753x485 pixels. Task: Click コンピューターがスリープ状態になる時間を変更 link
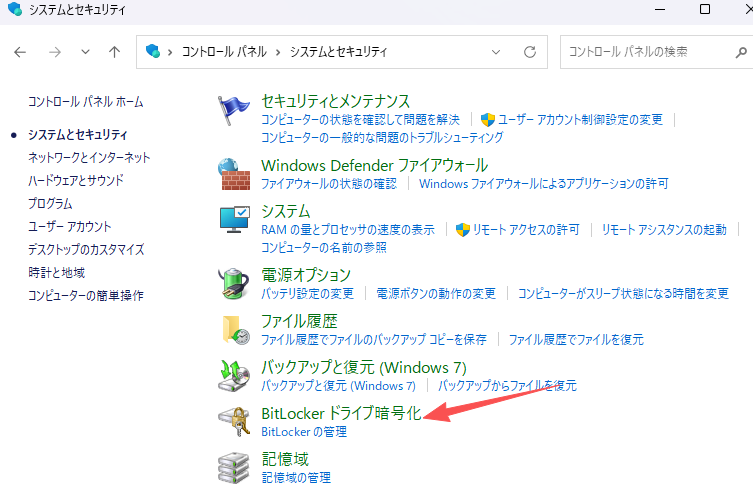pos(623,293)
